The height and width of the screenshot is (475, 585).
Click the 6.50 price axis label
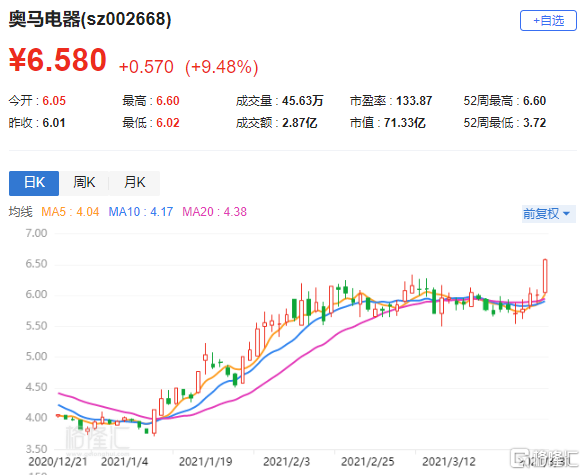tap(36, 264)
